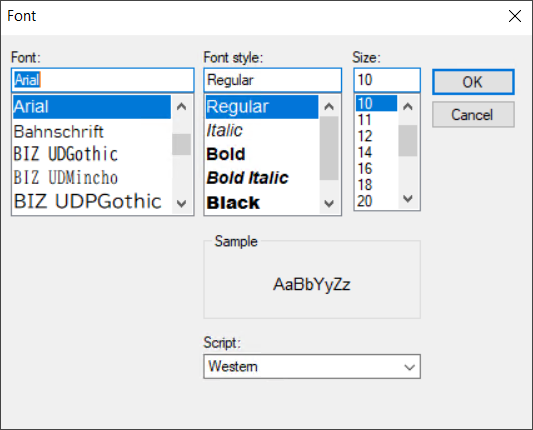The image size is (533, 430).
Task: Click the size list scrollbar thumb
Action: click(x=408, y=140)
